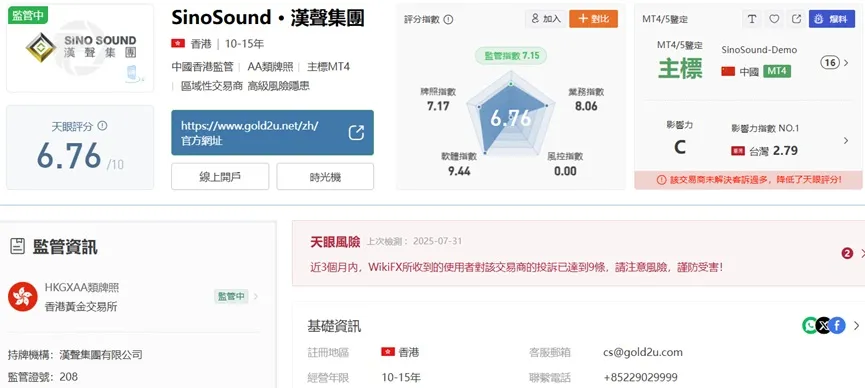The height and width of the screenshot is (388, 865).
Task: Click the 業務指數 8.06 value
Action: tap(586, 106)
